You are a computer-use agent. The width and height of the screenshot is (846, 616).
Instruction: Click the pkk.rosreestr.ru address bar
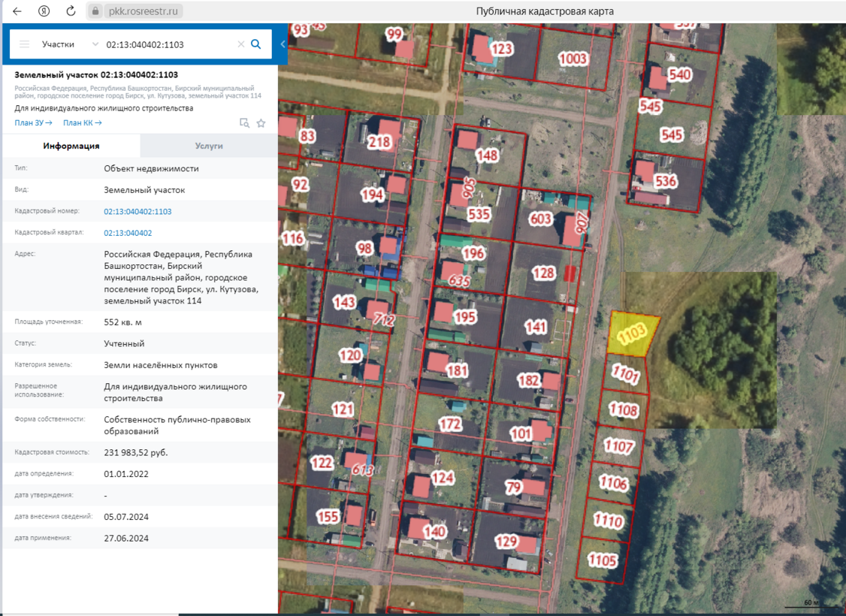(143, 11)
